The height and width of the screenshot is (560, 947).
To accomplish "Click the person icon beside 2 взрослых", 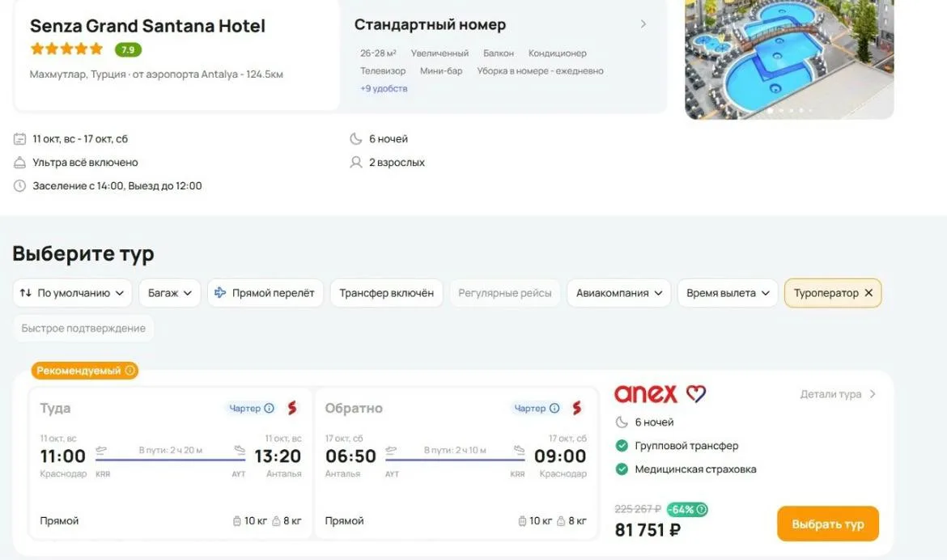I will tap(355, 163).
